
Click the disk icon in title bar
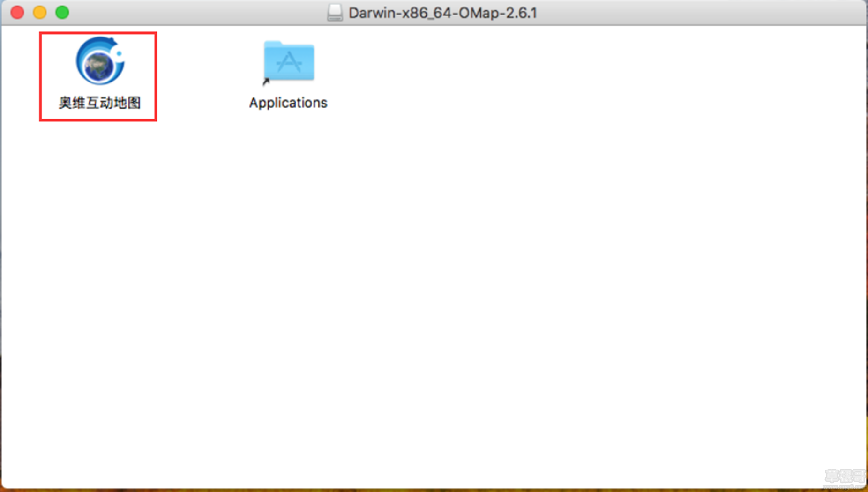pyautogui.click(x=335, y=13)
